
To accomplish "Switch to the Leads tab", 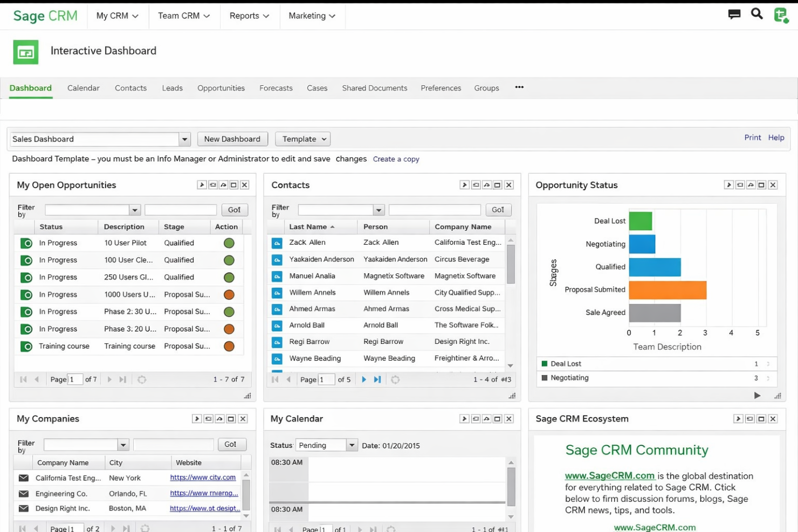I will [172, 88].
